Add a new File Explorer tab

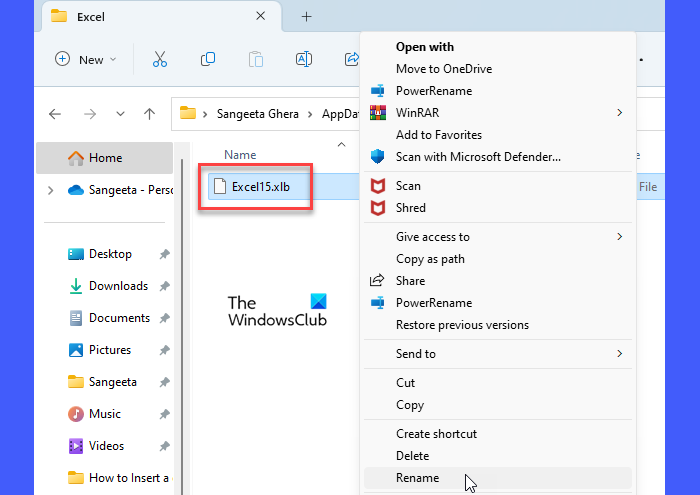click(306, 17)
